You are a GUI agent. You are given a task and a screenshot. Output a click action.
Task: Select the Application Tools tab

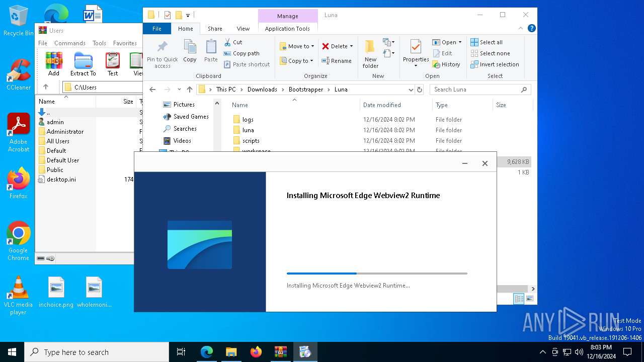287,29
